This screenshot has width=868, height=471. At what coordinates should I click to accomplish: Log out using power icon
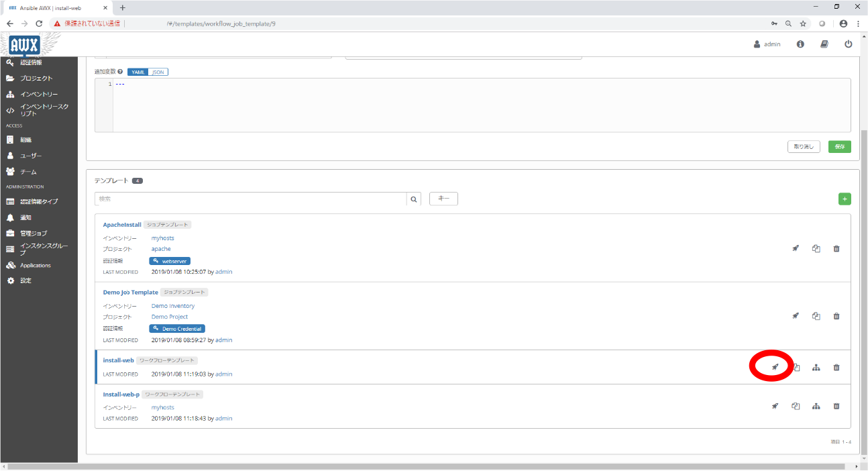click(x=848, y=44)
